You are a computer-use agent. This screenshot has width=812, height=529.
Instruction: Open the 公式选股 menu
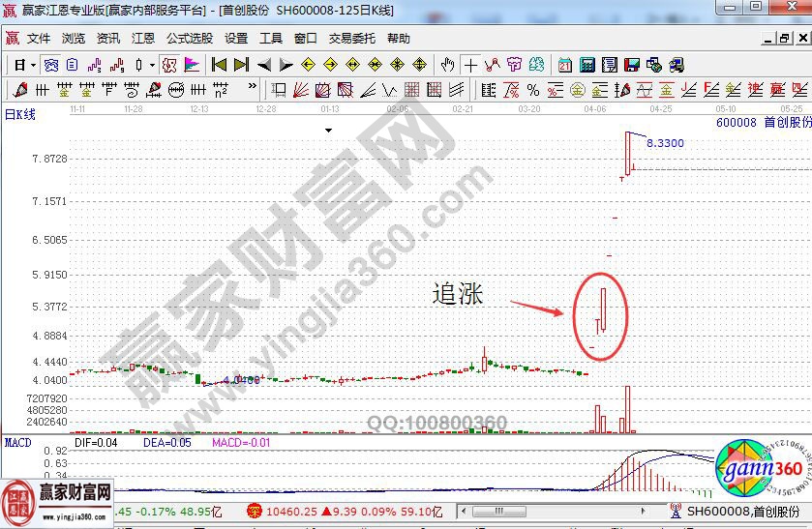coord(189,39)
